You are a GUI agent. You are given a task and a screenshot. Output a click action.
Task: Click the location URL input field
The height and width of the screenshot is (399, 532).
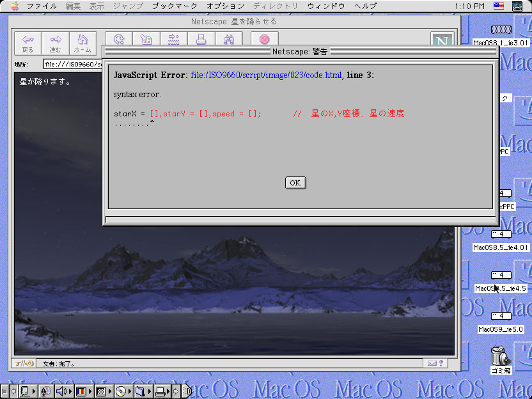pos(73,64)
